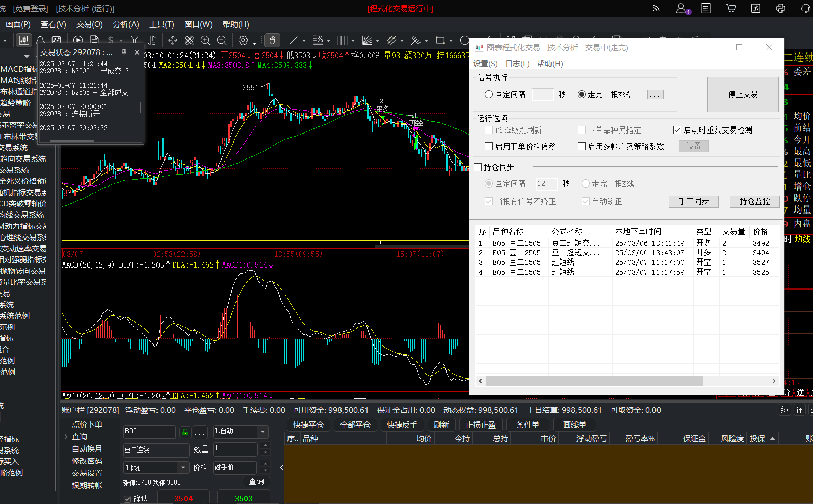This screenshot has width=813, height=504.
Task: Select the percentage retracement lines tool
Action: pyautogui.click(x=318, y=40)
